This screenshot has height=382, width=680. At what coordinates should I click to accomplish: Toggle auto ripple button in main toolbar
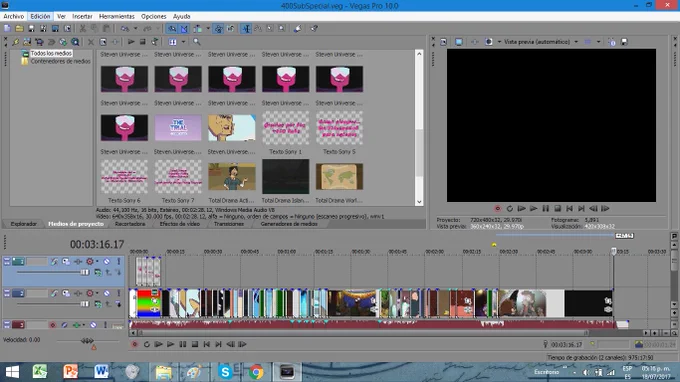click(x=198, y=29)
